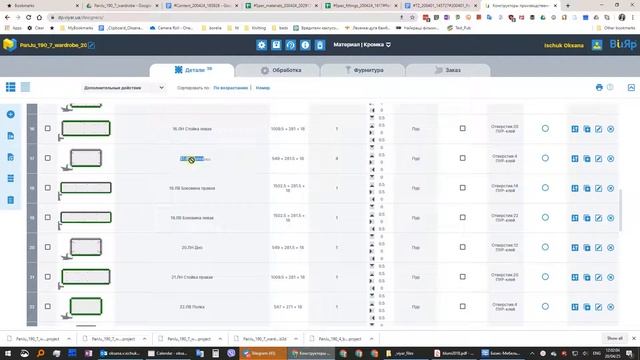Delete row 22 Полка detail
This screenshot has height=360, width=640.
click(611, 307)
